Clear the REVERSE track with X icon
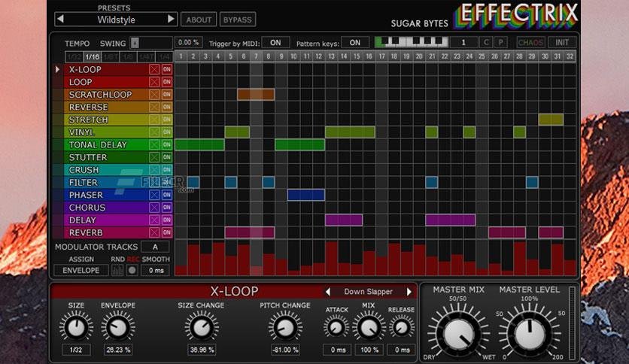 (x=154, y=107)
